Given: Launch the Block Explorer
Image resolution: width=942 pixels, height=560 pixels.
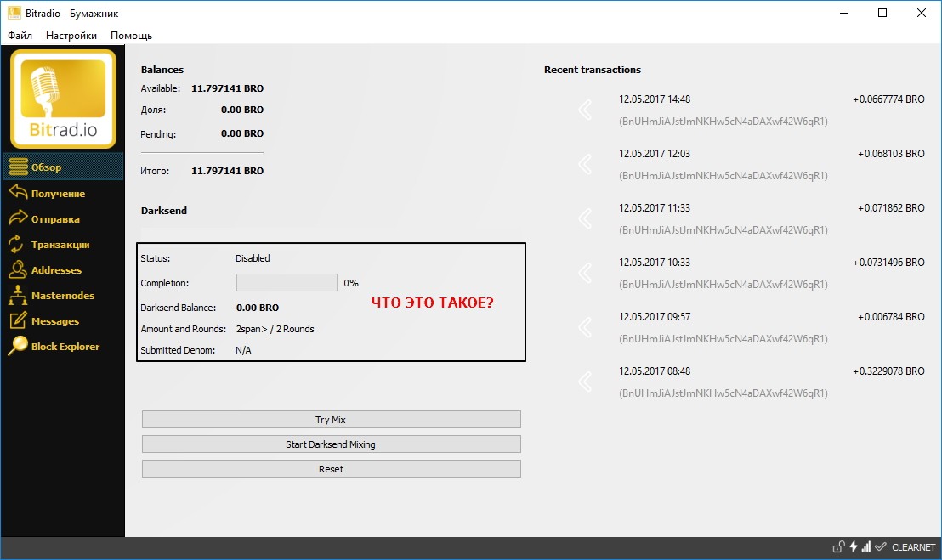Looking at the screenshot, I should pyautogui.click(x=65, y=347).
